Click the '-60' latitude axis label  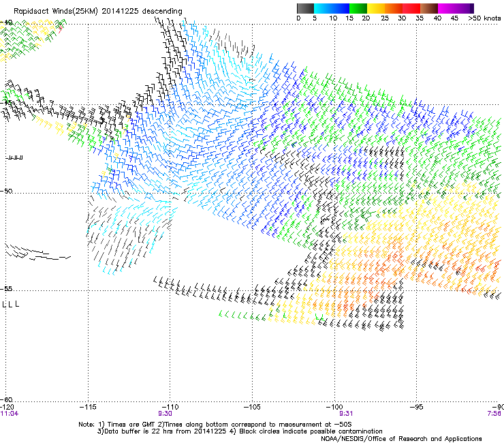coord(6,399)
